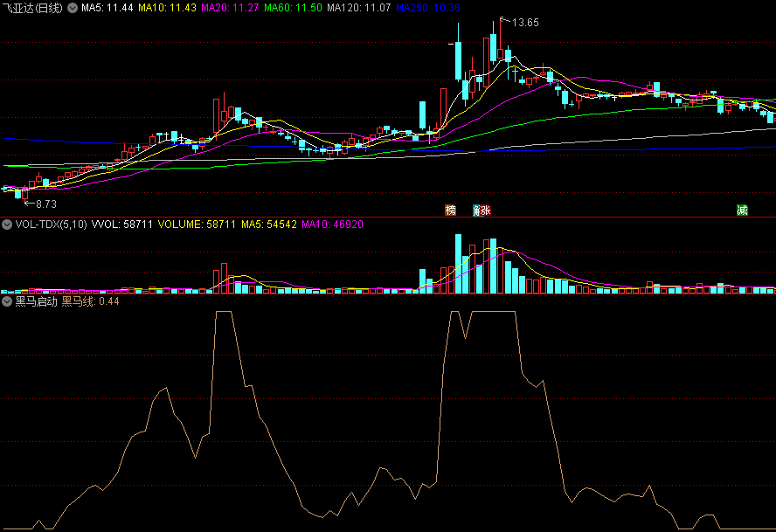The image size is (776, 532).
Task: Open the main chart indicator dropdown next to 飞亚达(日线)
Action: (x=73, y=8)
